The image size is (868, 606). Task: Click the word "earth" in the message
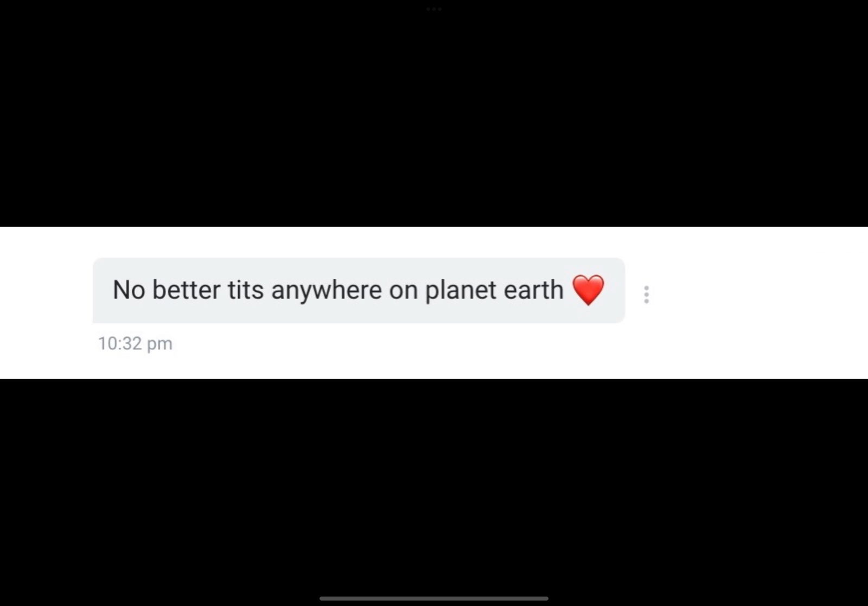[x=534, y=290]
